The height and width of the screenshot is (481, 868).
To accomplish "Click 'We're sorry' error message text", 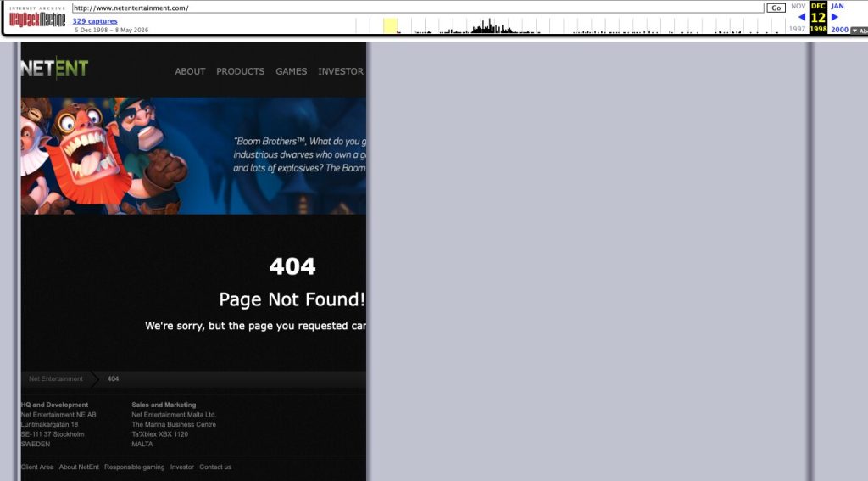I will pos(255,326).
